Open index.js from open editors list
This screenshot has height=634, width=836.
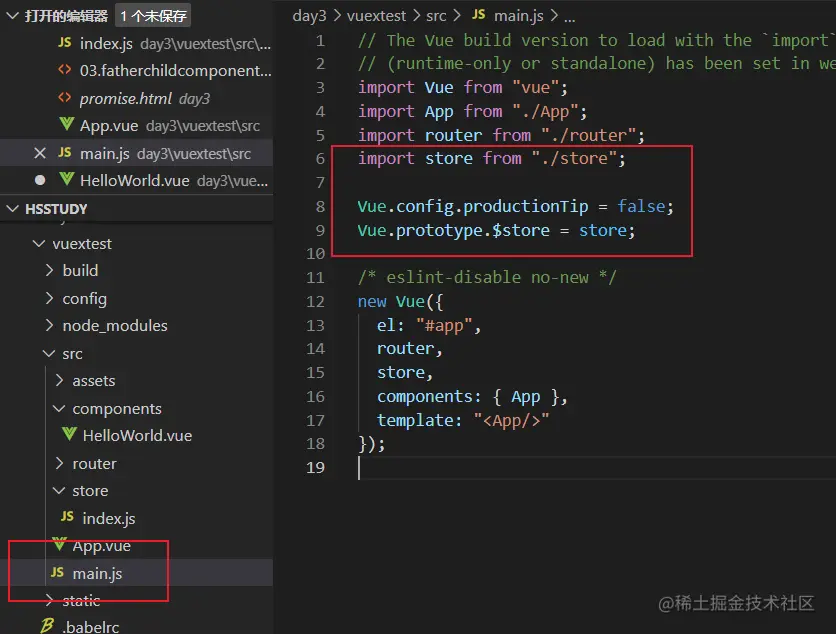(136, 43)
